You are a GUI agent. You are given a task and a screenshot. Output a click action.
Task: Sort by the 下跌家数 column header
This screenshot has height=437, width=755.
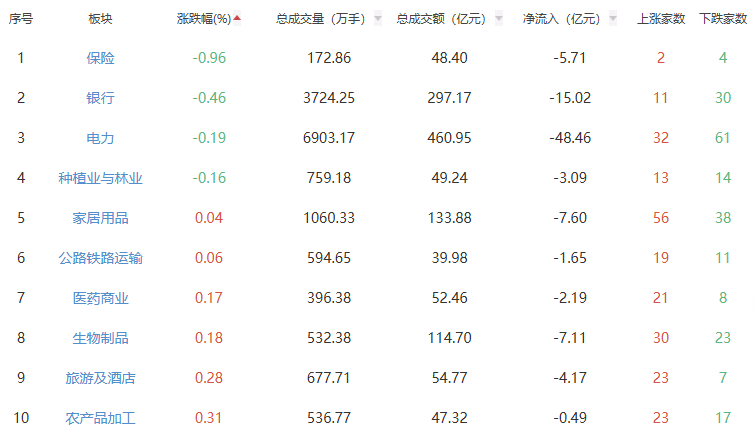[x=723, y=18]
